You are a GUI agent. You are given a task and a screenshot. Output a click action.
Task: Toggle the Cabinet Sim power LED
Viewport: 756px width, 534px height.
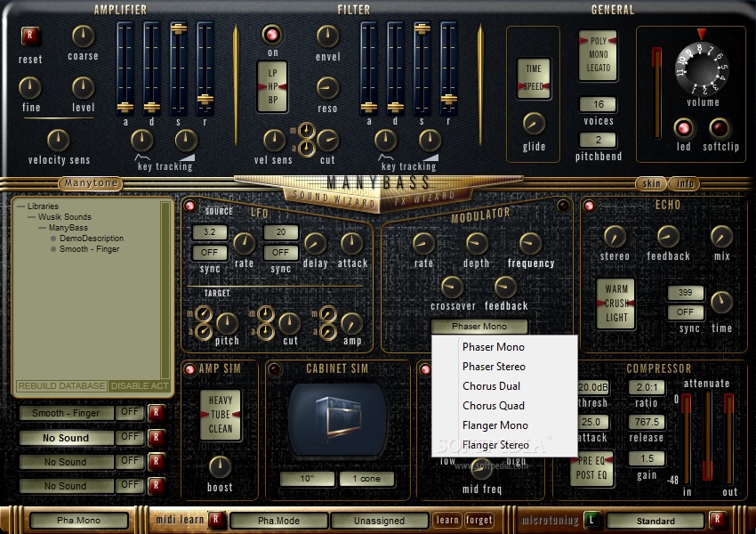pyautogui.click(x=274, y=369)
